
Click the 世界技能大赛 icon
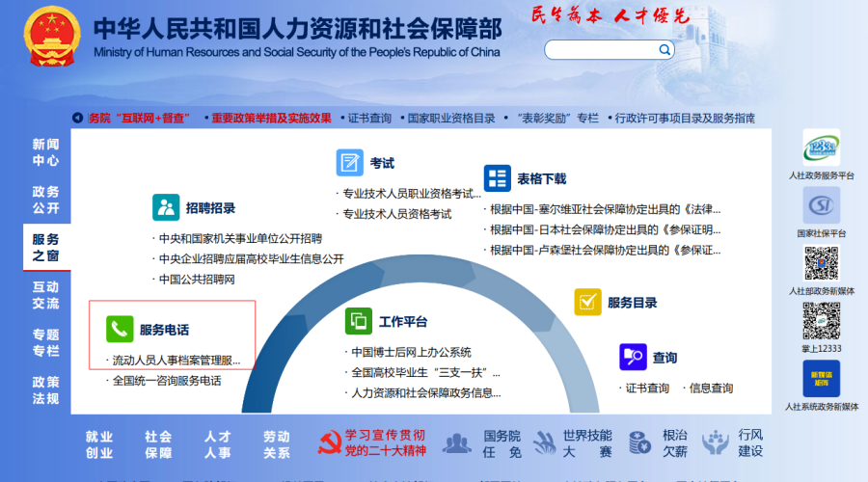[545, 443]
